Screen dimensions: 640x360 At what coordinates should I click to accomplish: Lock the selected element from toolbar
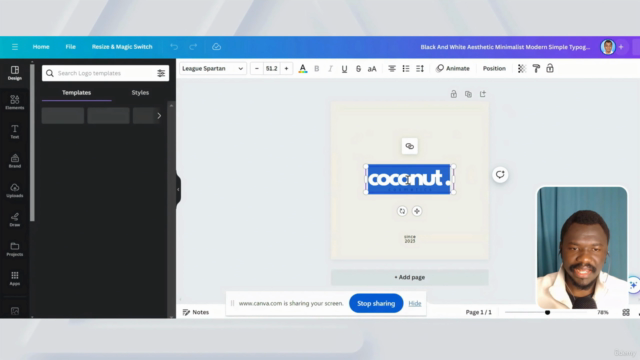(x=550, y=69)
